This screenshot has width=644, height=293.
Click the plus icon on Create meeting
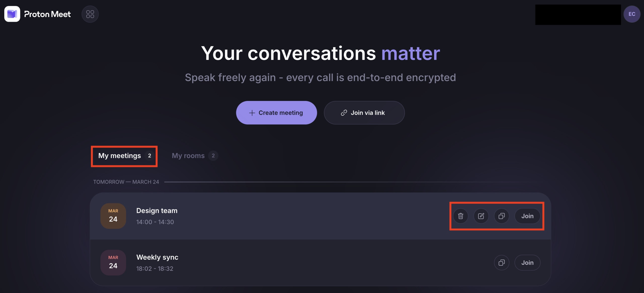tap(252, 113)
